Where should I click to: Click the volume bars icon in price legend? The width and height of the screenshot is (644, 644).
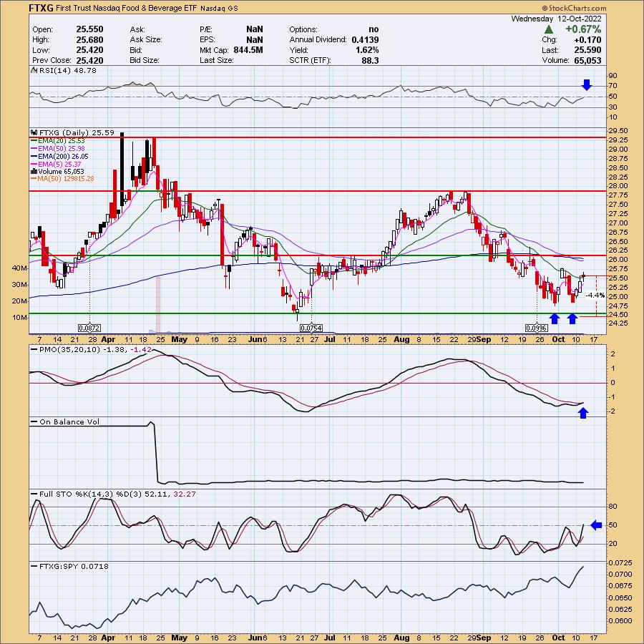tap(34, 171)
